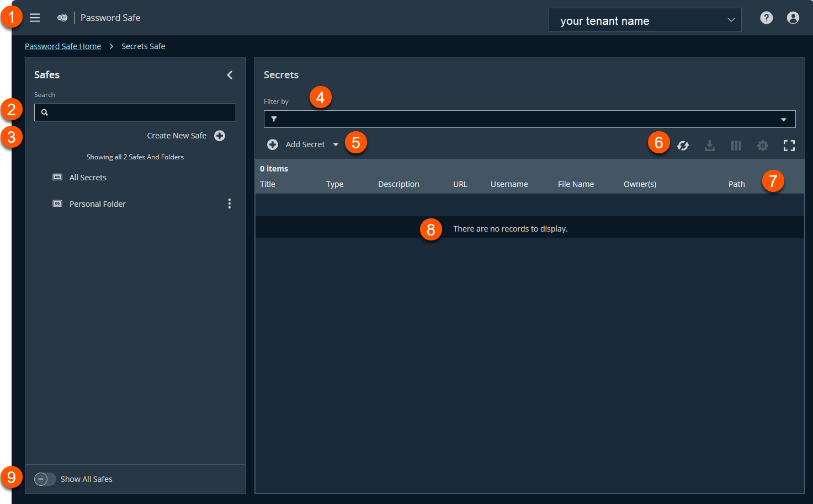Screen dimensions: 813x504
Task: Click 'There are no records to display' message
Action: pos(510,229)
